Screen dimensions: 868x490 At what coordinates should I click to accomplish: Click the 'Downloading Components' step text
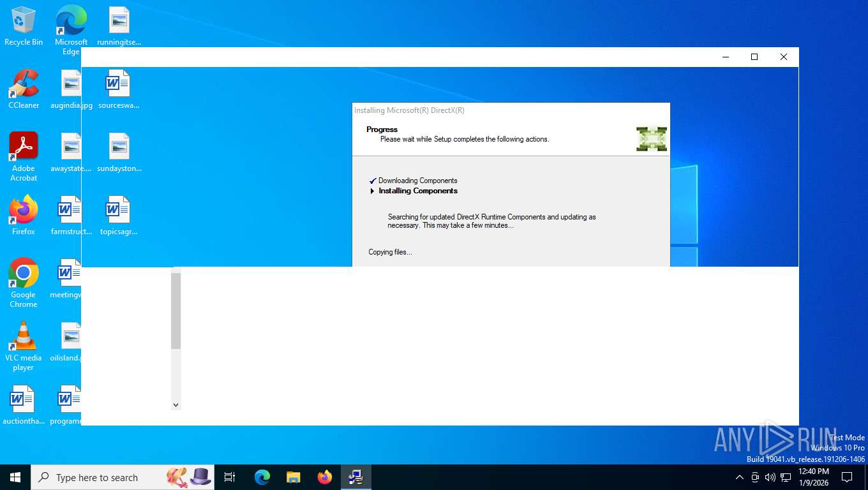pos(418,181)
